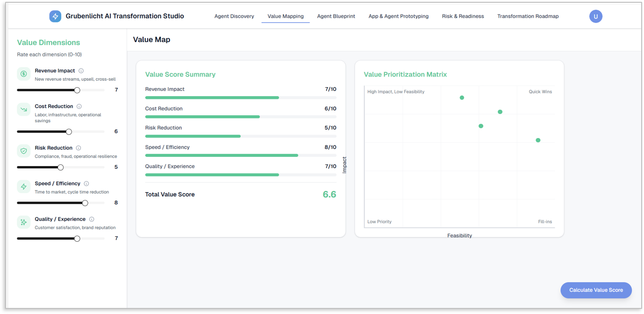Click the Cost Reduction trending-down icon

(24, 109)
